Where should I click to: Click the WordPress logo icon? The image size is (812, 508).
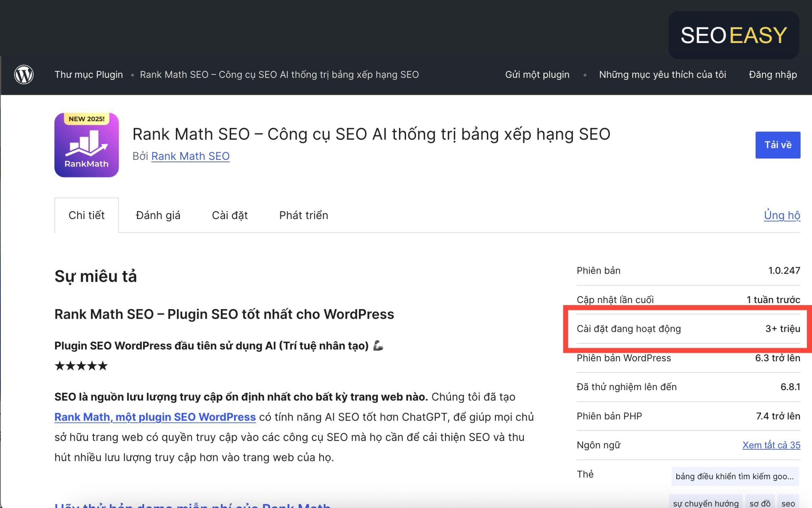coord(24,75)
